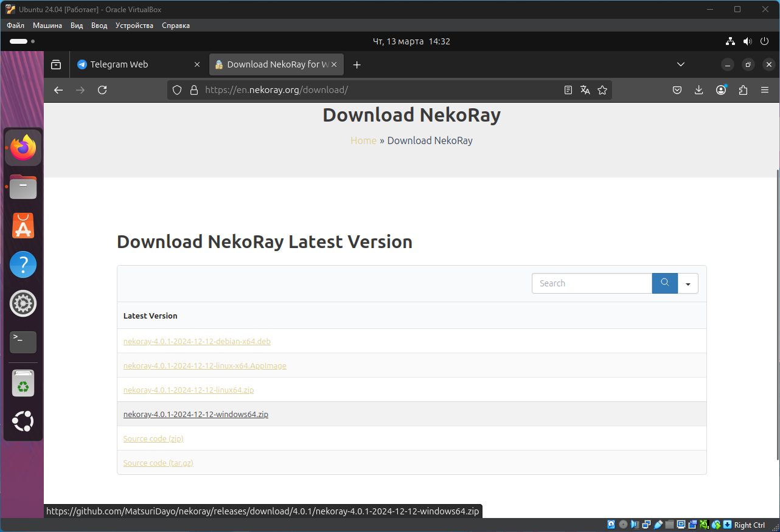Image resolution: width=780 pixels, height=532 pixels.
Task: Open the Вид menu
Action: click(77, 26)
